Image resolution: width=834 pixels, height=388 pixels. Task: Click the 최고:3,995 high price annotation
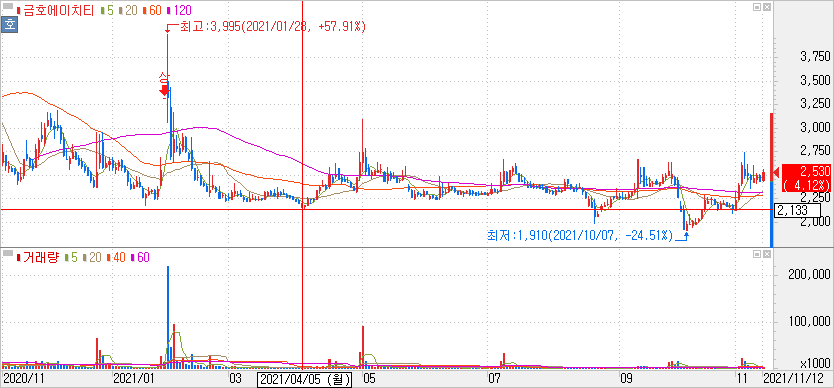(272, 27)
